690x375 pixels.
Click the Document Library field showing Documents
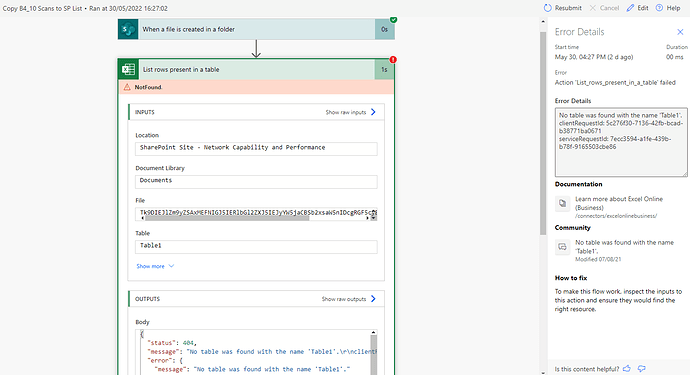click(x=256, y=181)
